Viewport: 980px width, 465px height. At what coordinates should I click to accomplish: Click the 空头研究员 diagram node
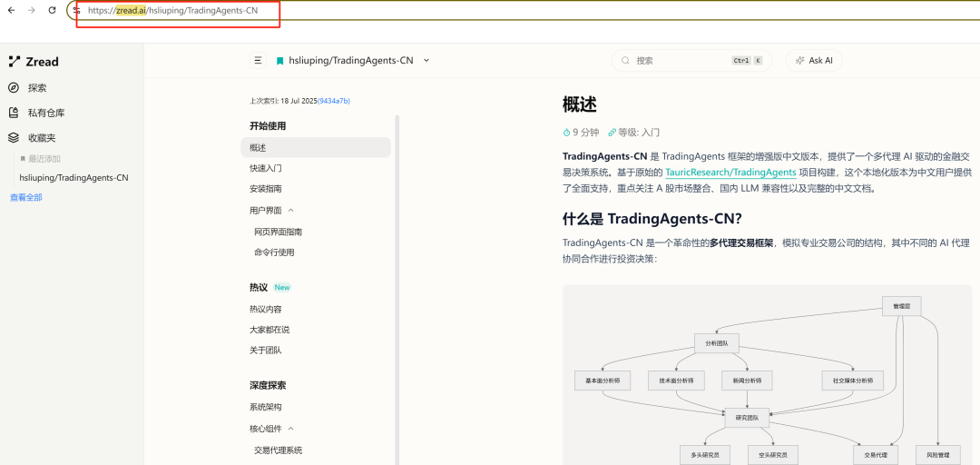(773, 455)
